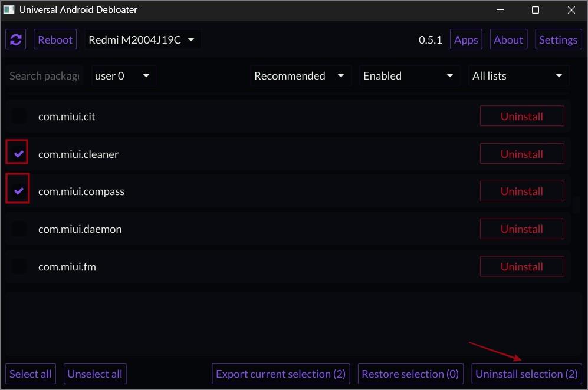Click the refresh device list icon
588x390 pixels.
[x=16, y=39]
